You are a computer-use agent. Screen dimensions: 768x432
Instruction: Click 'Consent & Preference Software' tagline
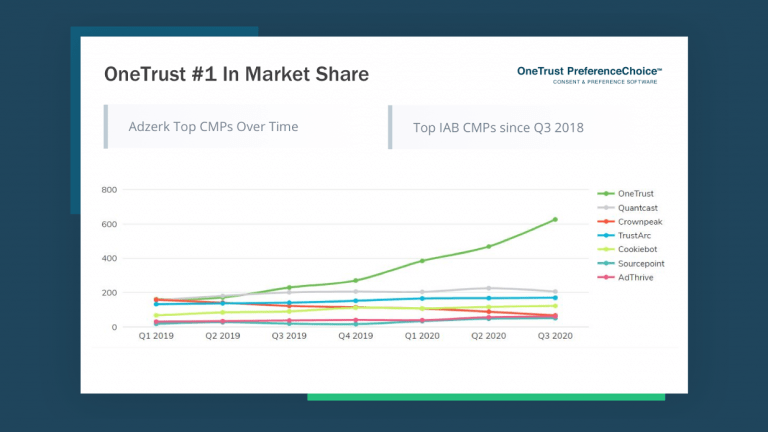[605, 82]
